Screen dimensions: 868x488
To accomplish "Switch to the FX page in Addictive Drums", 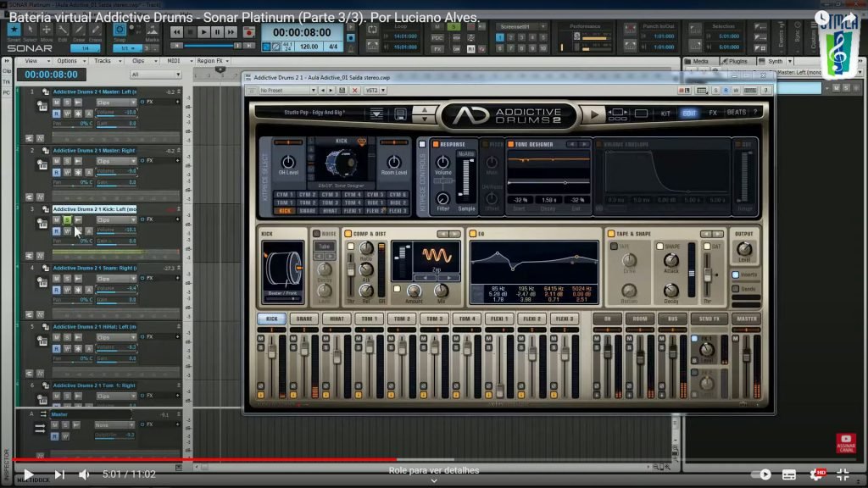I will (713, 113).
